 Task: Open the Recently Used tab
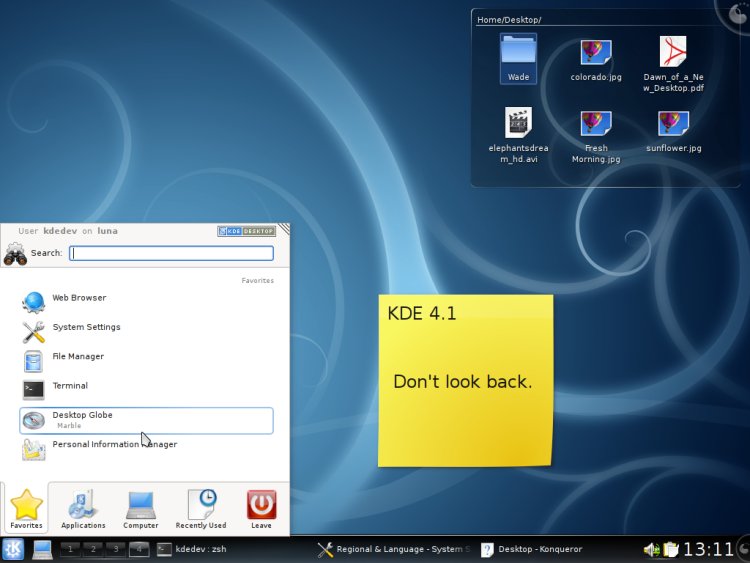point(201,508)
